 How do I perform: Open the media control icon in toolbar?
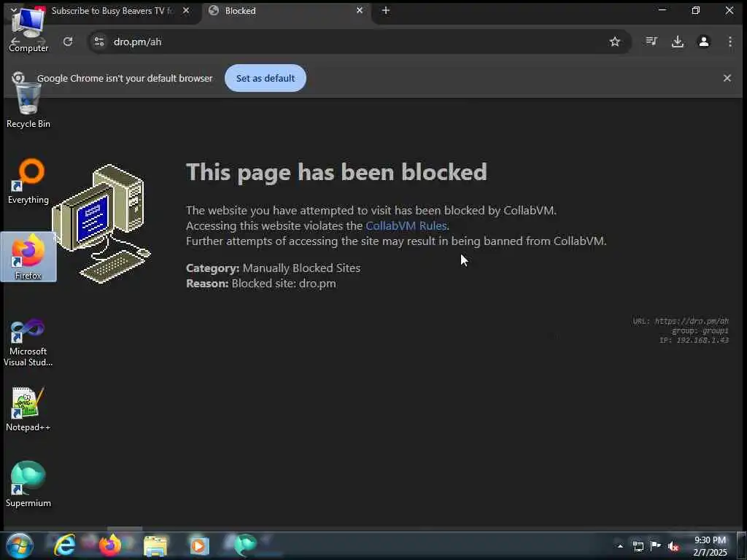coord(651,42)
